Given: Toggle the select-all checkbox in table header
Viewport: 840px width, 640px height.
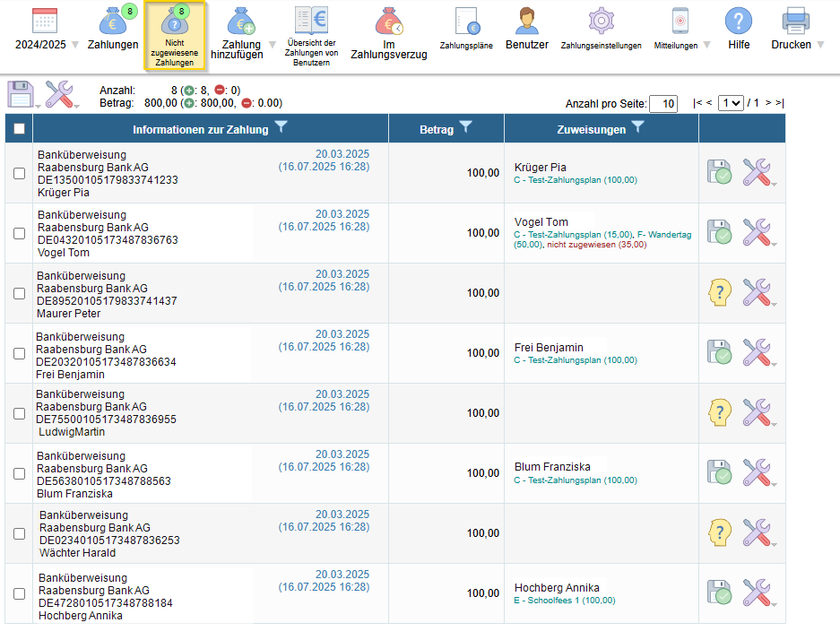Looking at the screenshot, I should [20, 128].
